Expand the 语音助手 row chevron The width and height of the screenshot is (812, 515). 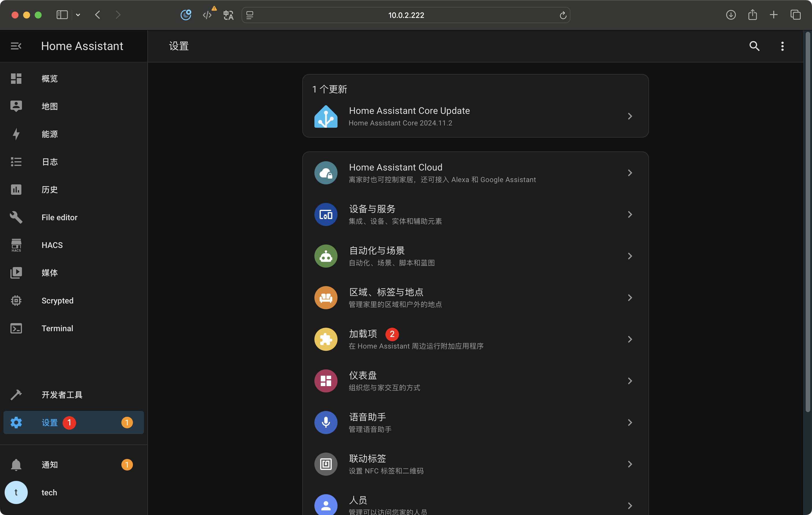[x=630, y=422]
